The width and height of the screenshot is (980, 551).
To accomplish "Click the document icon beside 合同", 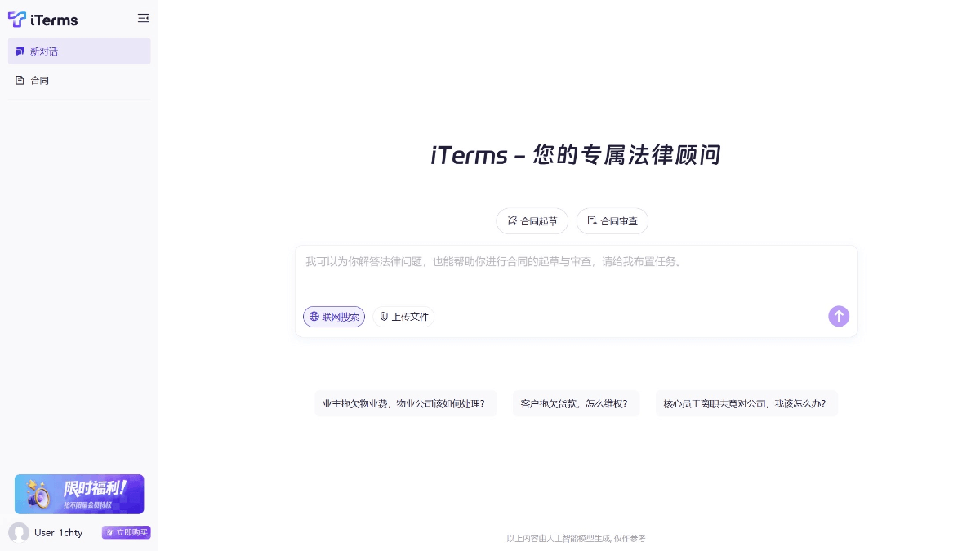I will point(20,80).
